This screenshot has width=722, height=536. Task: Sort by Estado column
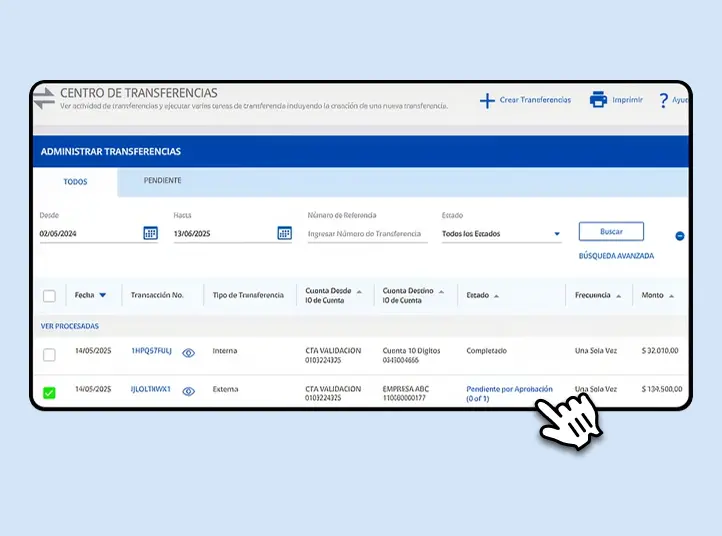[496, 296]
